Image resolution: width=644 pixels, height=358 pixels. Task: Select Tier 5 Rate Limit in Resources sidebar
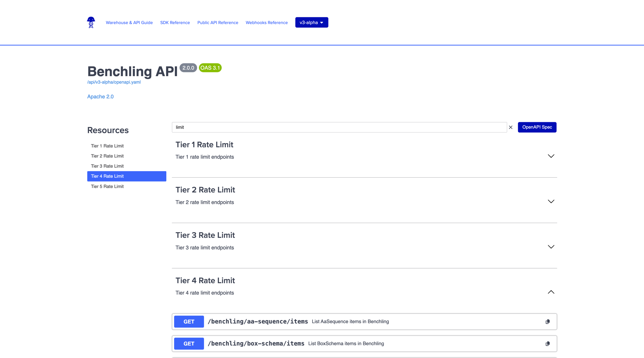(126, 186)
